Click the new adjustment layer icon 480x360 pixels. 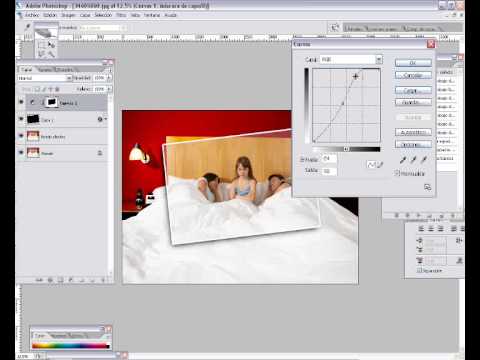tap(71, 280)
